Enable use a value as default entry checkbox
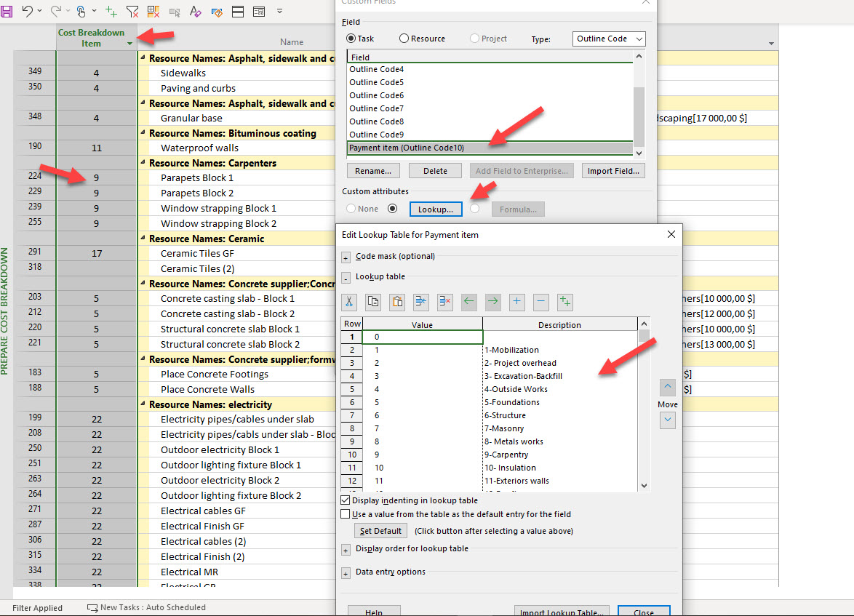The image size is (854, 616). pos(346,514)
